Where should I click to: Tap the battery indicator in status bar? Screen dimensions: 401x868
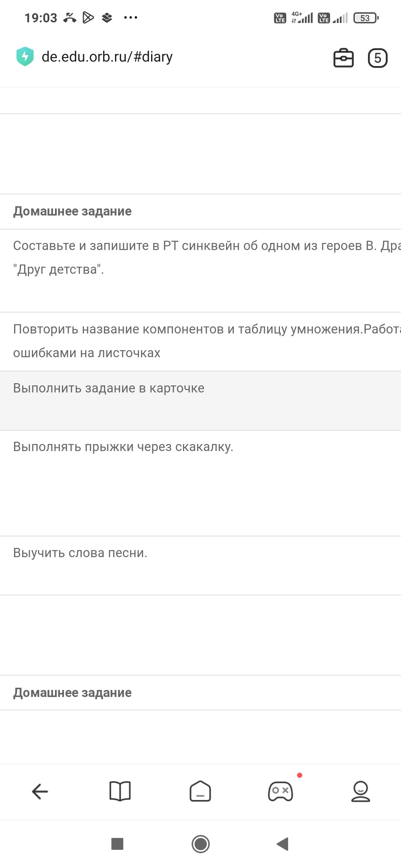(366, 18)
